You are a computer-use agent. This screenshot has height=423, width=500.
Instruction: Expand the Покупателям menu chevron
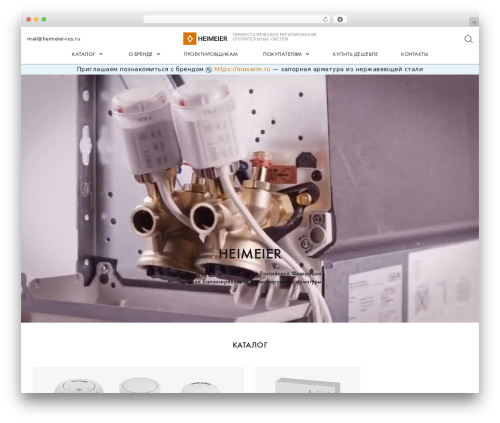click(307, 54)
